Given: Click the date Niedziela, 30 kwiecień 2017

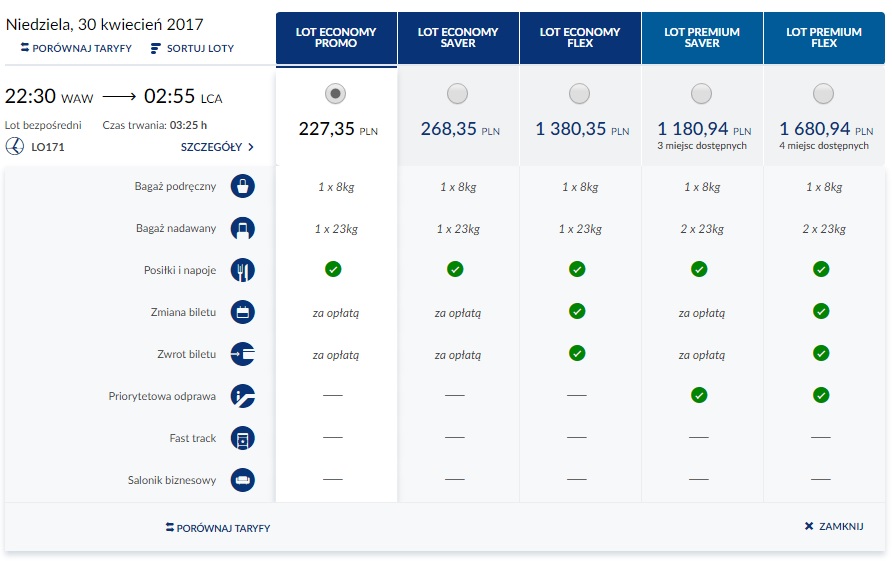Looking at the screenshot, I should pos(104,24).
